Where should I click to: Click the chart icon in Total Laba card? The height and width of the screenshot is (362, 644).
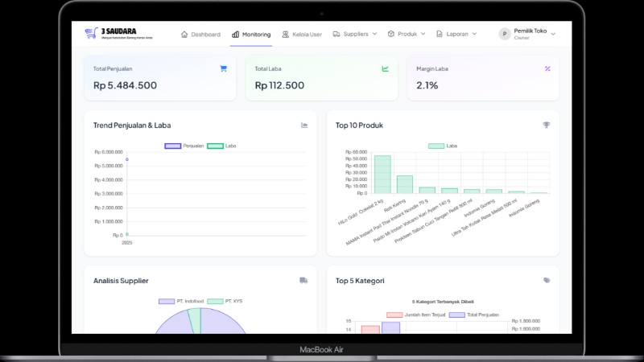pos(385,68)
